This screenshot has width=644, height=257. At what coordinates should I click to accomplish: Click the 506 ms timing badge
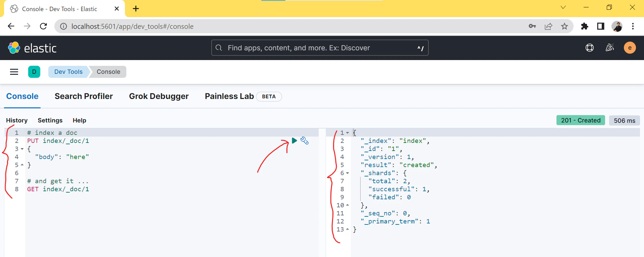click(625, 120)
